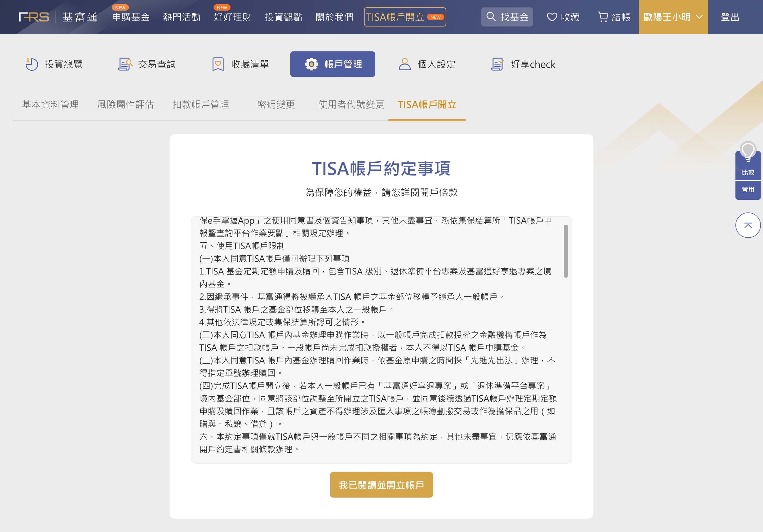This screenshot has width=763, height=532.
Task: Open the 熱門活動 menu
Action: [182, 17]
